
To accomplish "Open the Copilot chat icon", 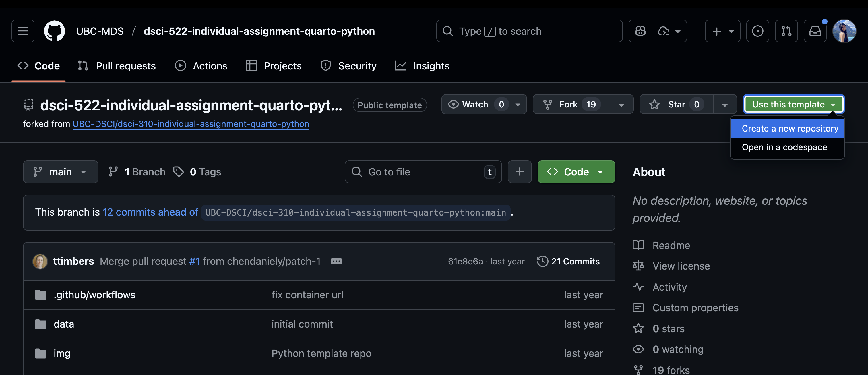I will coord(640,31).
